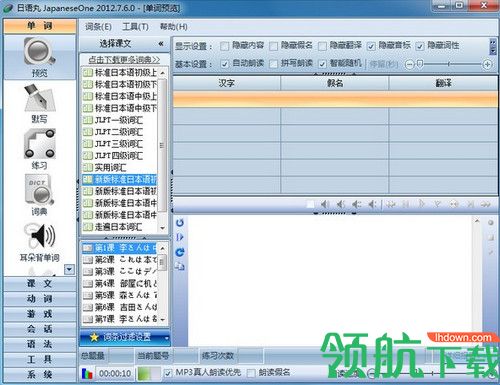Click the plus button on the delay slider
Screen dimensions: 500x385
pyautogui.click(x=487, y=64)
